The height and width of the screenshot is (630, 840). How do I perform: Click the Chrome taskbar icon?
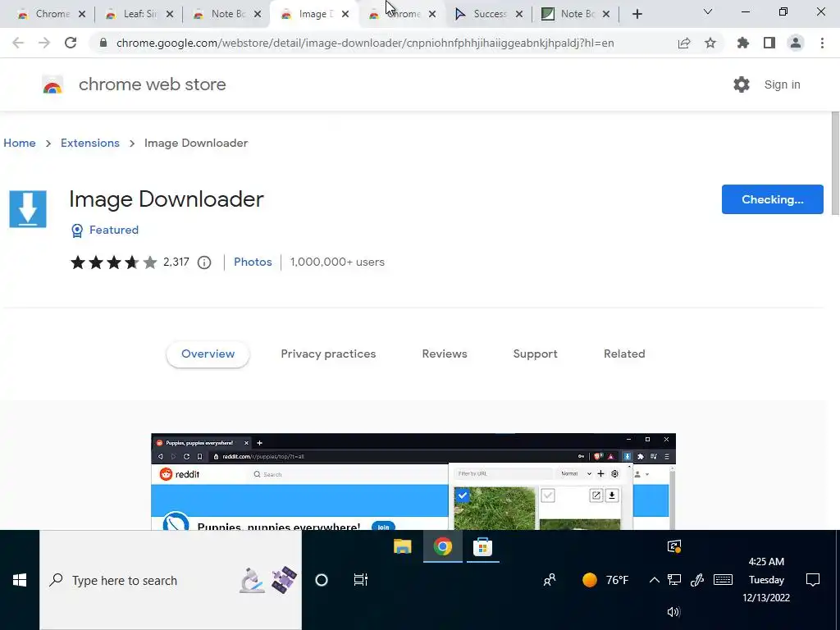point(442,546)
